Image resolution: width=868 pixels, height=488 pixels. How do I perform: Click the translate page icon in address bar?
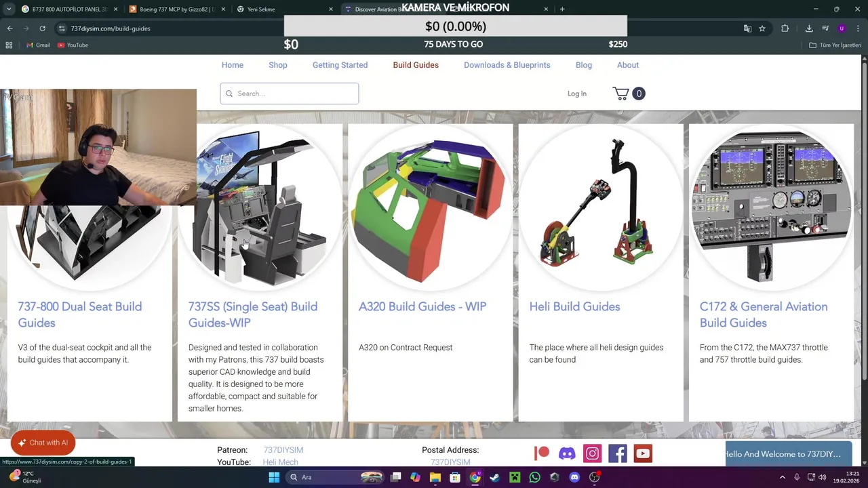[747, 28]
